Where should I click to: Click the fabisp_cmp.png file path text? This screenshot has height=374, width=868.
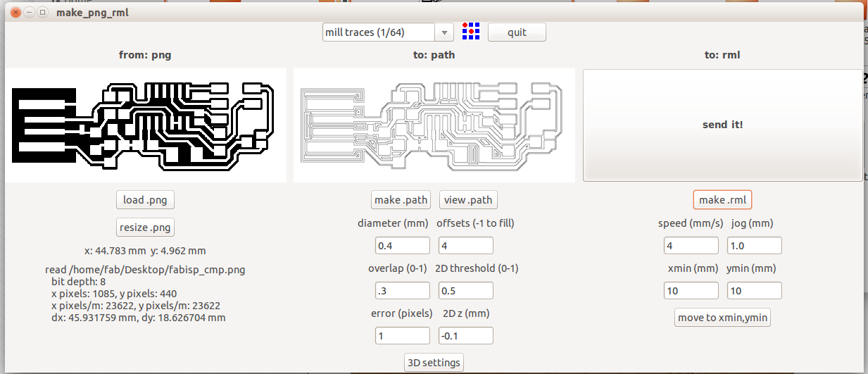click(145, 270)
